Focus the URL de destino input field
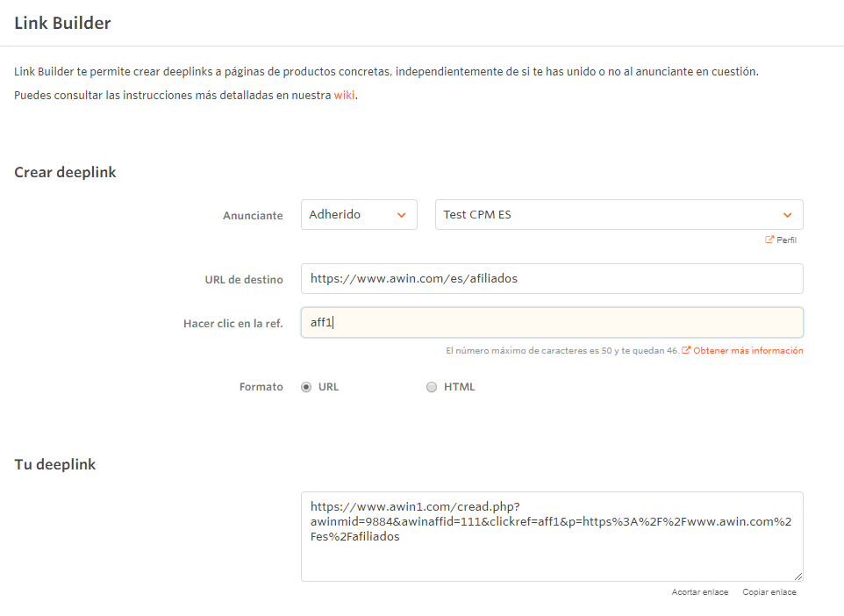This screenshot has width=844, height=616. [x=551, y=279]
